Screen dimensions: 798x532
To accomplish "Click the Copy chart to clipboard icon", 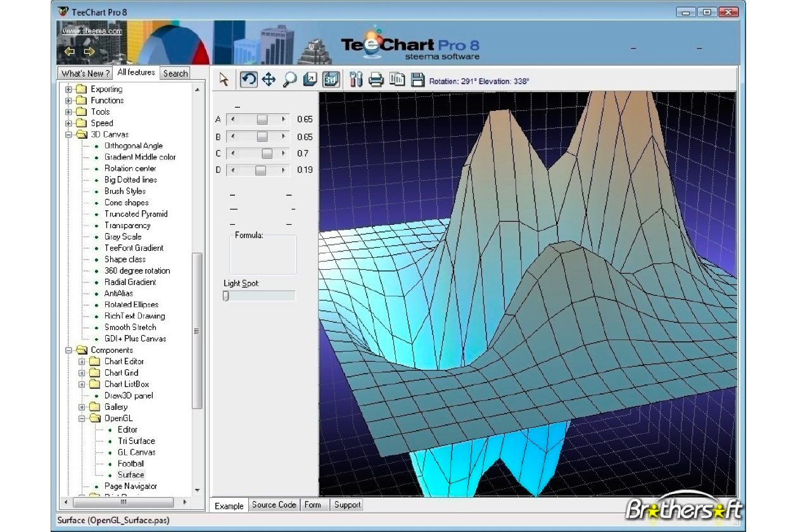I will (397, 80).
